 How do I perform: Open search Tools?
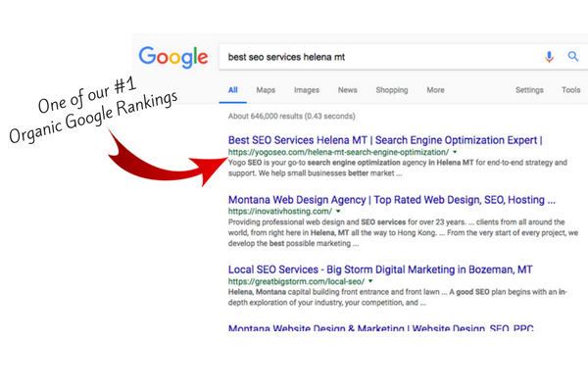coord(570,90)
